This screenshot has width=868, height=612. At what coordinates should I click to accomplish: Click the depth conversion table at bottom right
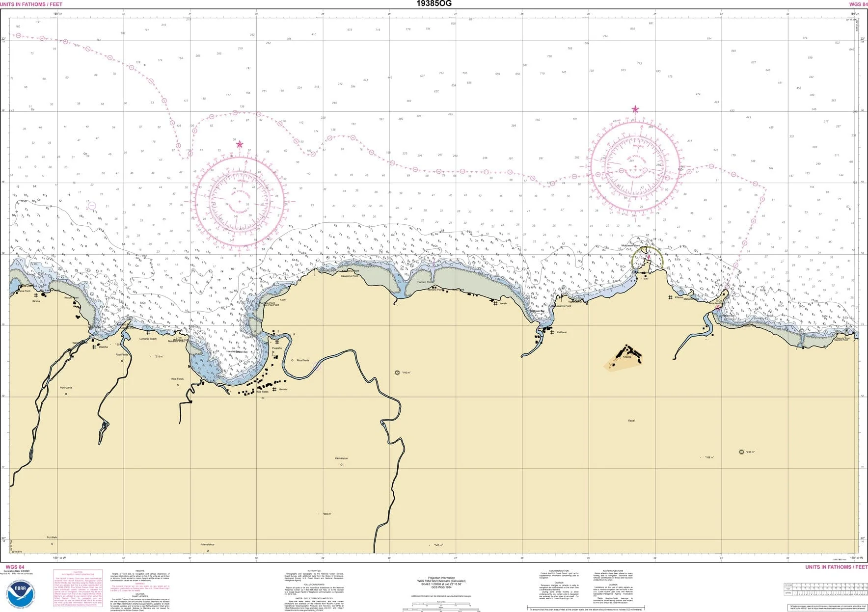(825, 589)
